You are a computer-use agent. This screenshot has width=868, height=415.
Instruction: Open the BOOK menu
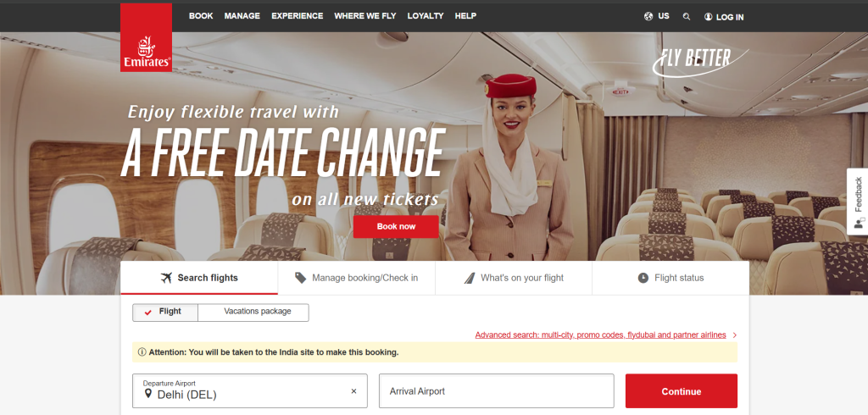(x=201, y=16)
